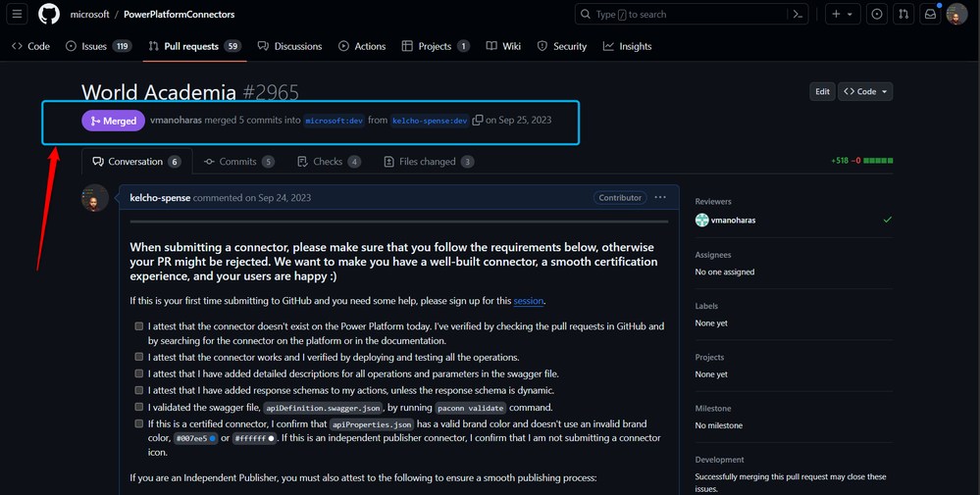The width and height of the screenshot is (980, 495).
Task: Open the Issues tab
Action: tap(99, 46)
